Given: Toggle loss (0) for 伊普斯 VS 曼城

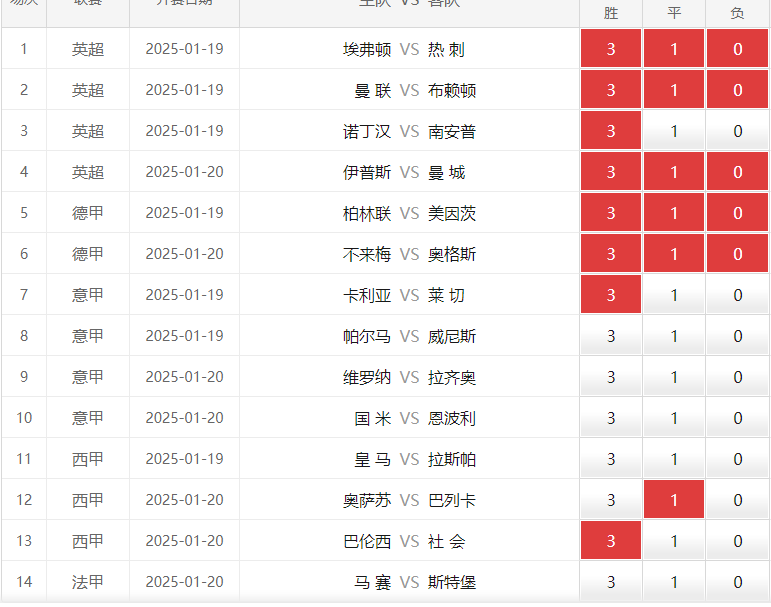Looking at the screenshot, I should (738, 172).
